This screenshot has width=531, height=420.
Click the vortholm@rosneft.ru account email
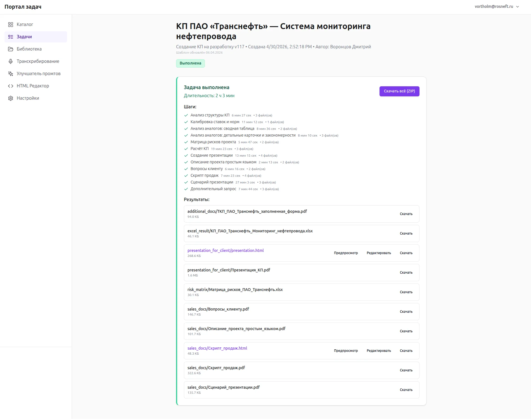[494, 6]
